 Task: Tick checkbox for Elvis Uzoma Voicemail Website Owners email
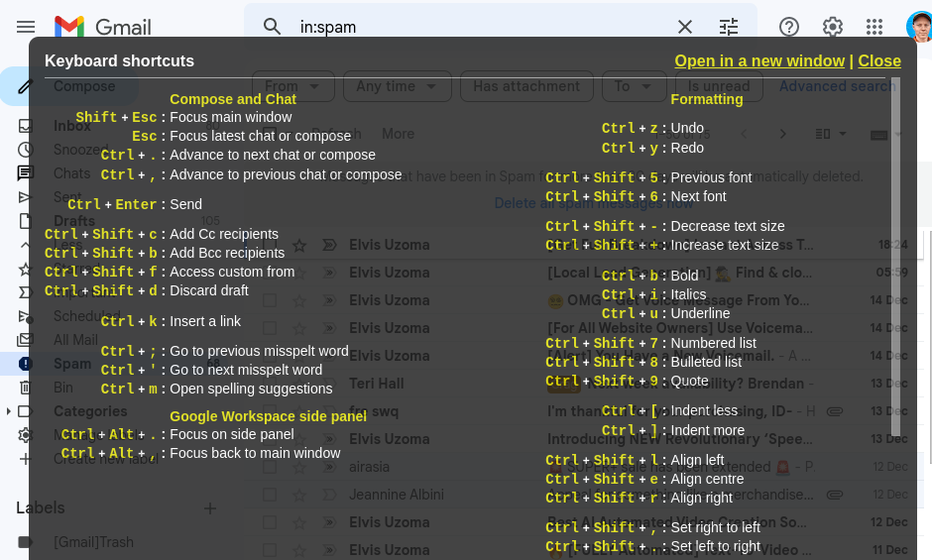pos(270,328)
